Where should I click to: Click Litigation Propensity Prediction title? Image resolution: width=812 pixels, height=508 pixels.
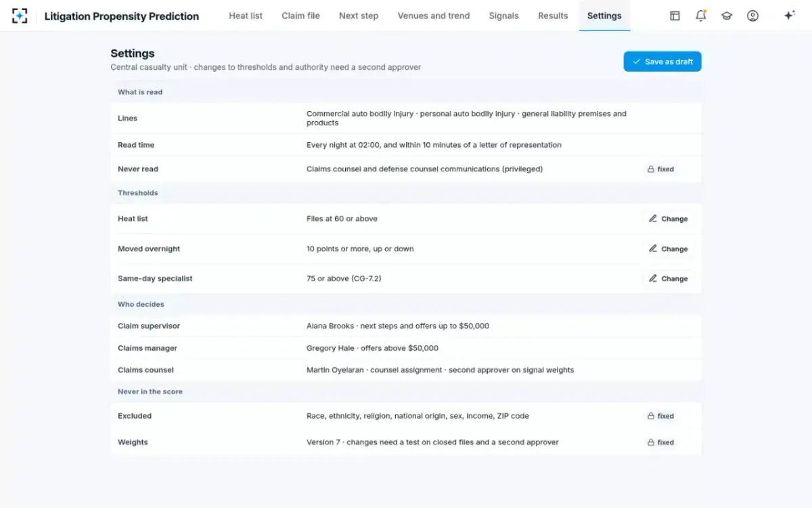[x=122, y=16]
